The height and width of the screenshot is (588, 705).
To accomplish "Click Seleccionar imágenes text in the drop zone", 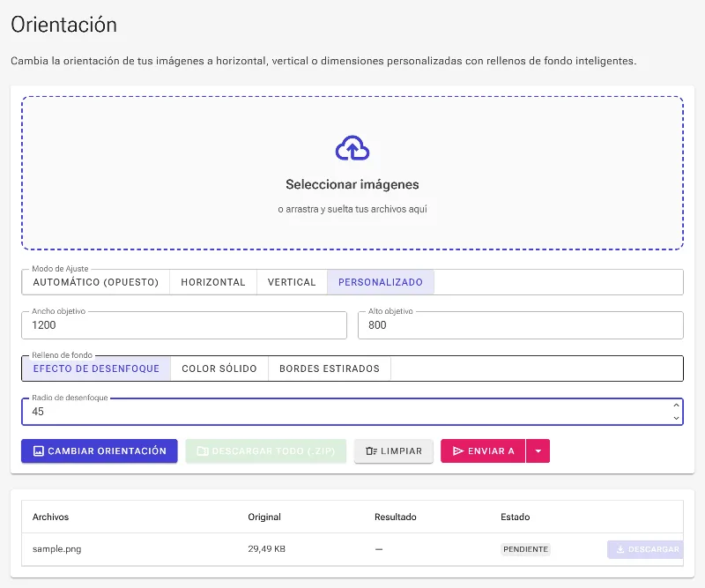I will (352, 184).
